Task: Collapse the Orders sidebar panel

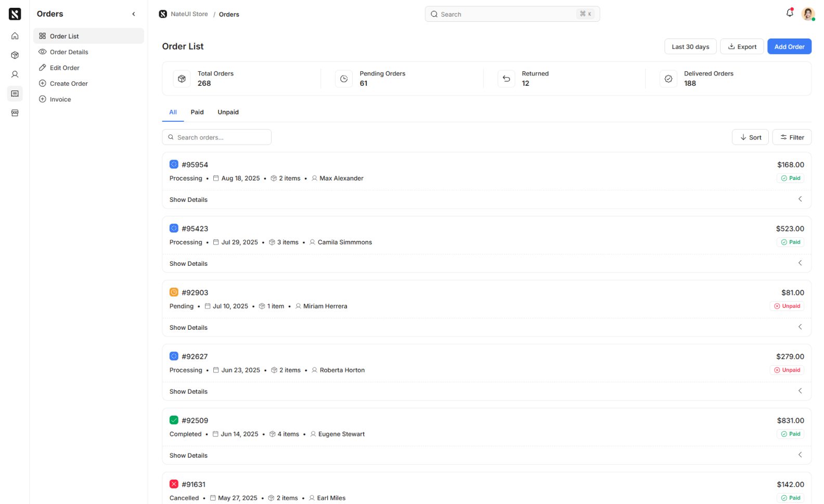Action: click(134, 14)
